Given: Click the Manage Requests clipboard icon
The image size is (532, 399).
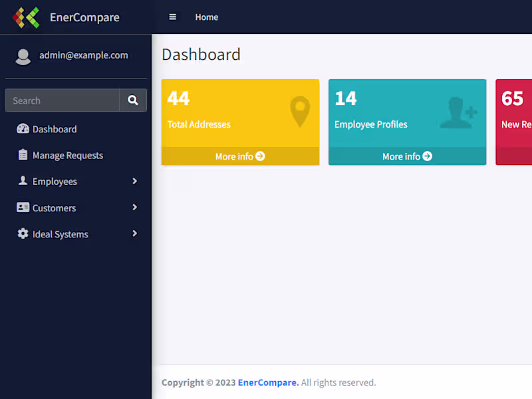Looking at the screenshot, I should pyautogui.click(x=23, y=155).
